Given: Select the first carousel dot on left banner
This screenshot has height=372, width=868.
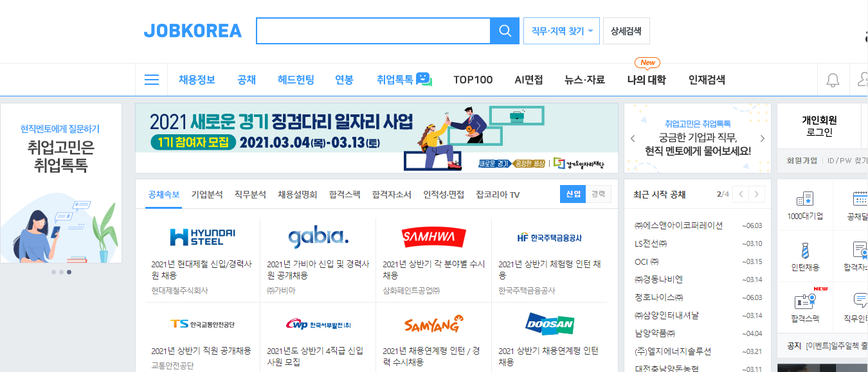Looking at the screenshot, I should pyautogui.click(x=53, y=272).
